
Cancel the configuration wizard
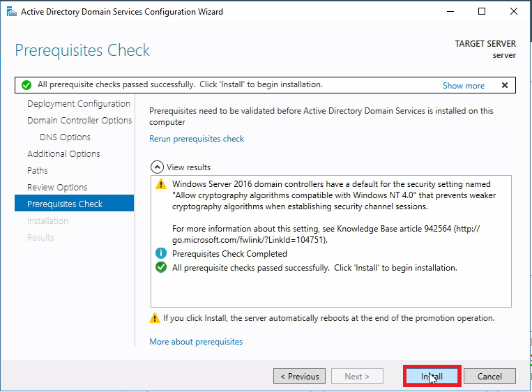(x=489, y=377)
